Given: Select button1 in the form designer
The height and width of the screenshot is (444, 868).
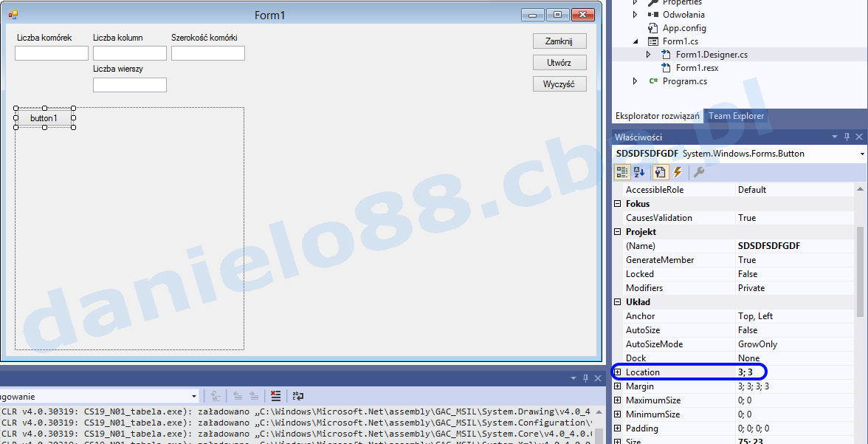Looking at the screenshot, I should pos(44,118).
